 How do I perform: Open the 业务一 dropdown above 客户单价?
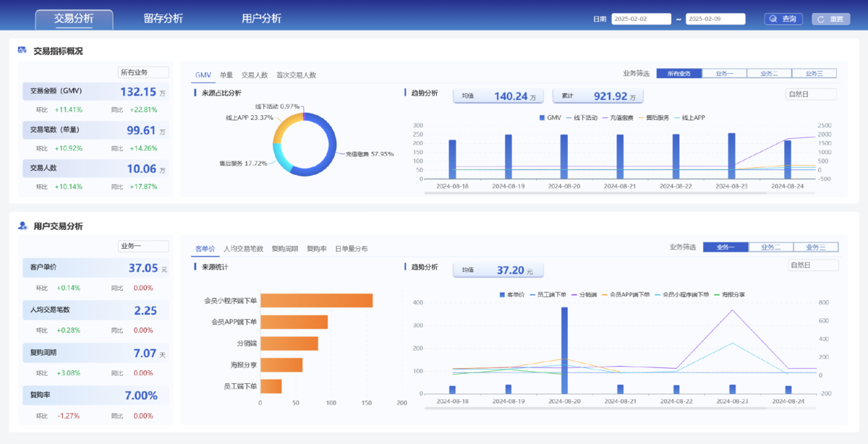(x=143, y=246)
